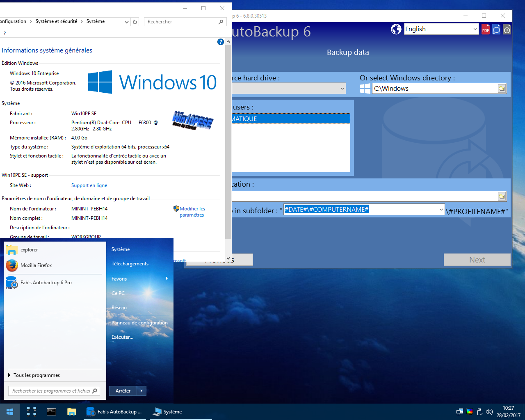Click the volume speaker tray icon
Screen dimensions: 525x420
tap(489, 412)
